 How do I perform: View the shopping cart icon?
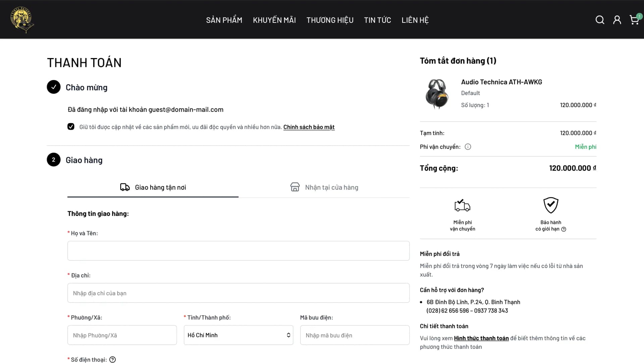tap(634, 20)
